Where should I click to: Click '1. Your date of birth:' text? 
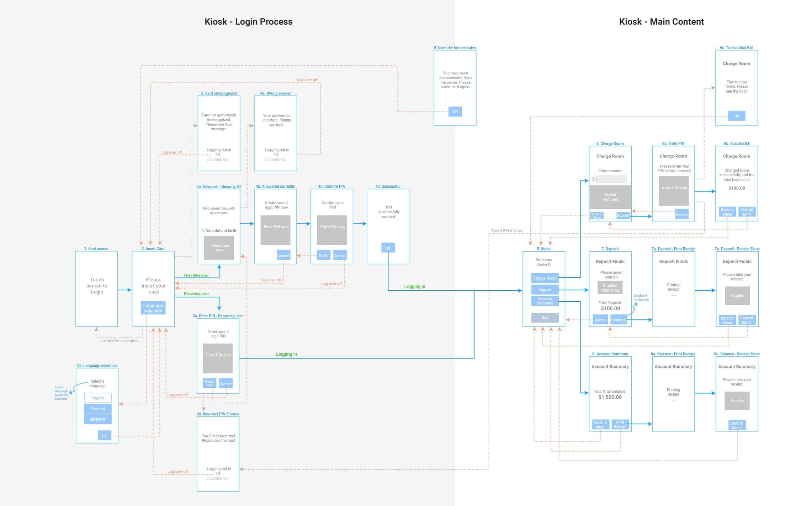219,231
